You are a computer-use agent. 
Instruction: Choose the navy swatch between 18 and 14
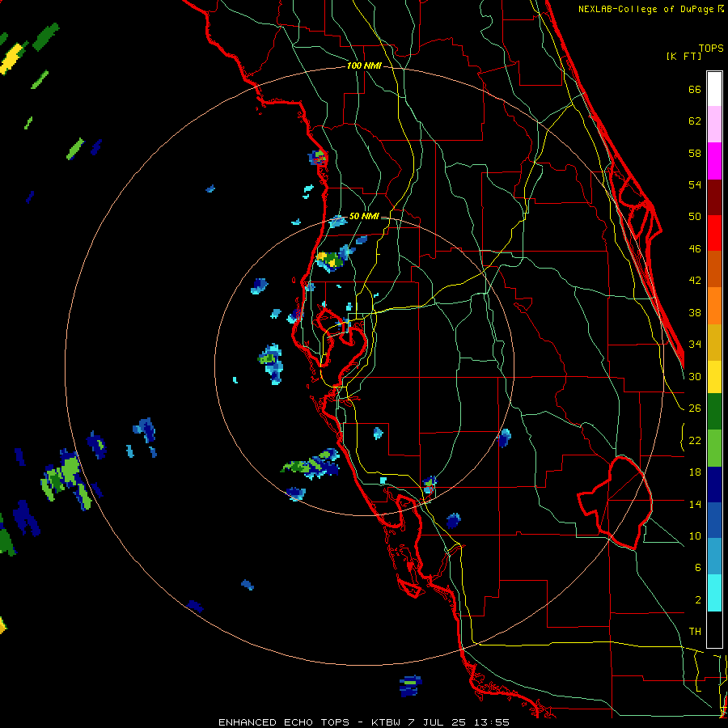pos(714,485)
